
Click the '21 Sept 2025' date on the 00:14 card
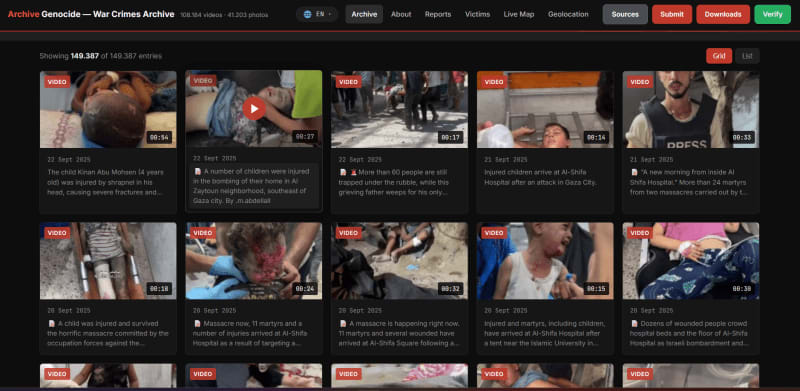click(x=506, y=159)
